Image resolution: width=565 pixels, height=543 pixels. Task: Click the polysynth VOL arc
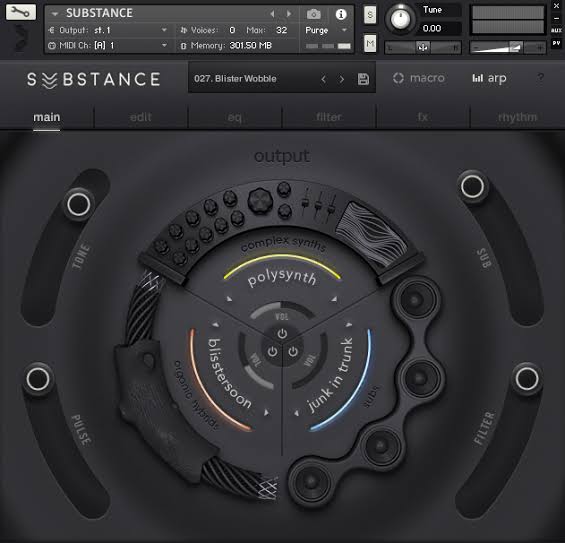[x=281, y=311]
